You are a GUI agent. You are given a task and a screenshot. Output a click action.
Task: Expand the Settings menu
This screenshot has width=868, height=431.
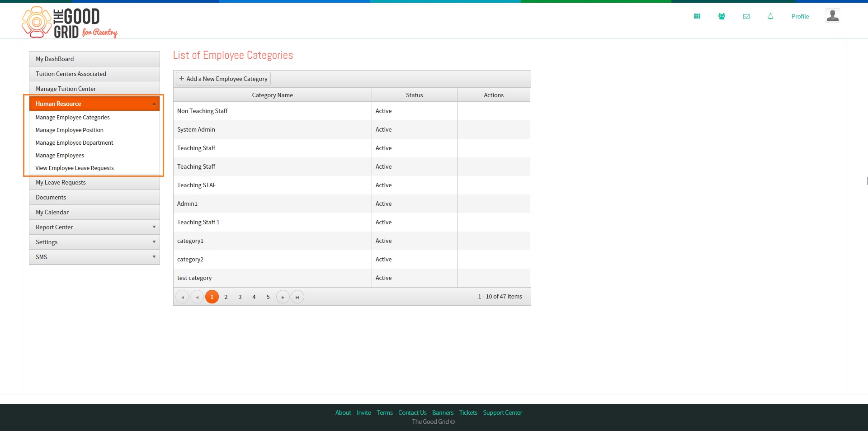tap(94, 242)
